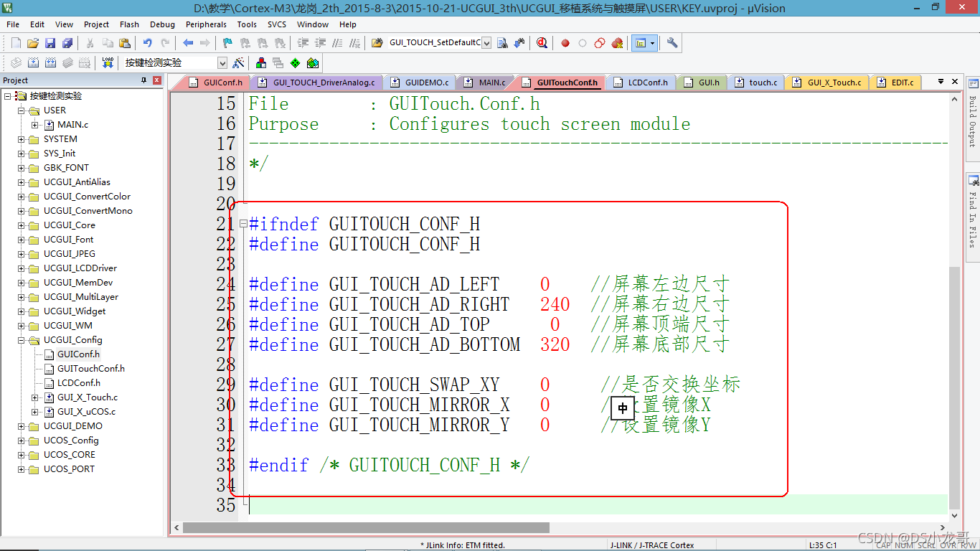Open the Peripherals menu
Screen dimensions: 980x551
206,24
